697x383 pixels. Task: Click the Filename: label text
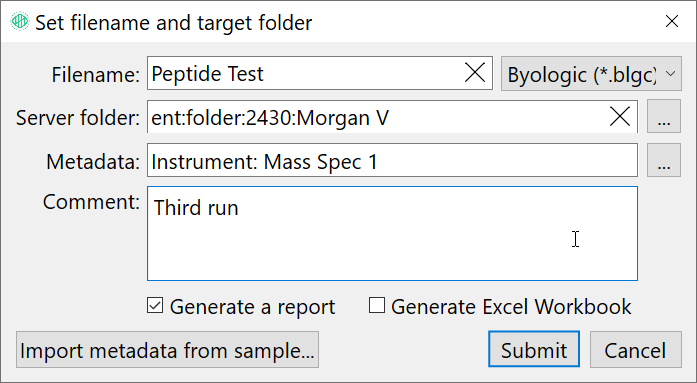(96, 75)
